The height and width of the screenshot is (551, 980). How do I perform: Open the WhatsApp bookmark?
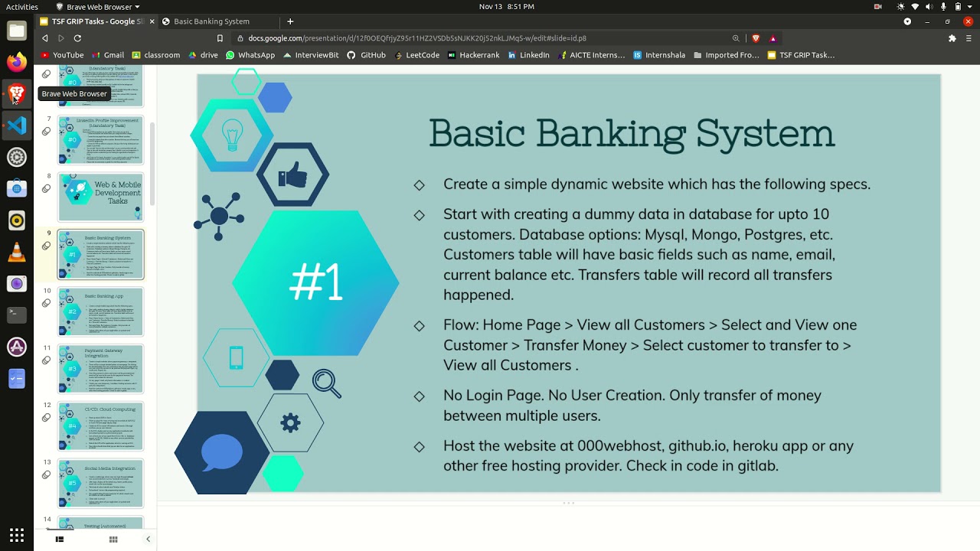pos(250,55)
